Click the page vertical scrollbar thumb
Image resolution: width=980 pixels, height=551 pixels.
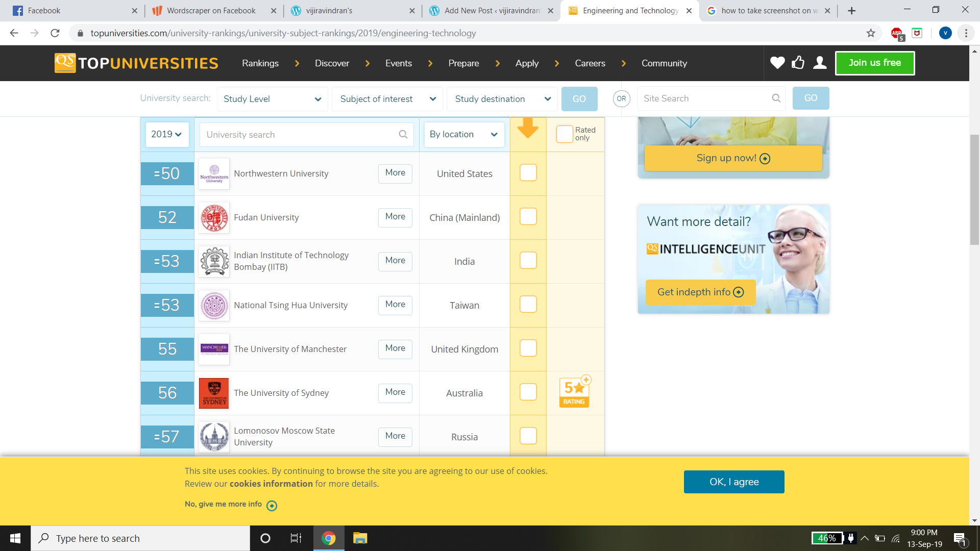tap(974, 189)
